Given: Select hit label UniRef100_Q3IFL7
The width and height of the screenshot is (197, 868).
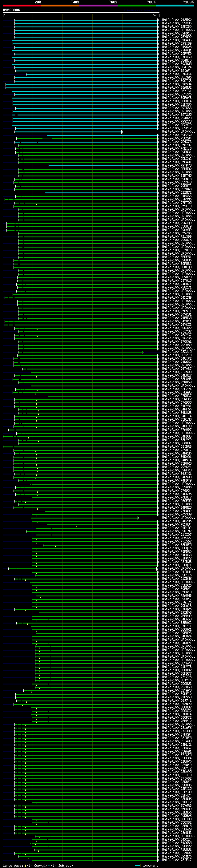Looking at the screenshot, I should (176, 860).
